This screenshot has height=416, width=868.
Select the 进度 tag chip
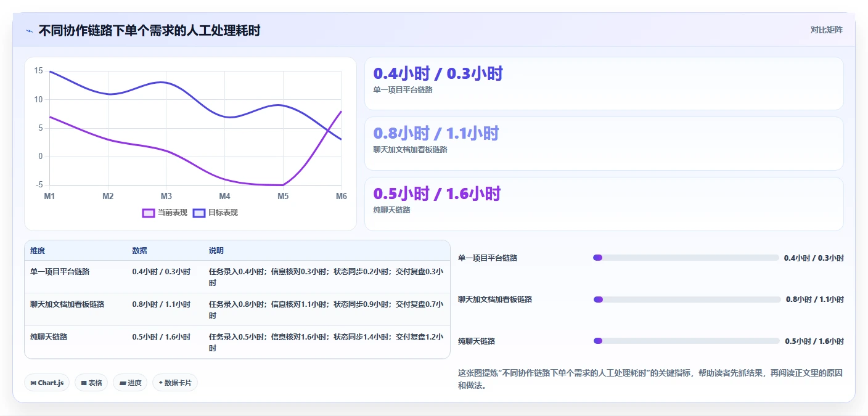coord(130,383)
